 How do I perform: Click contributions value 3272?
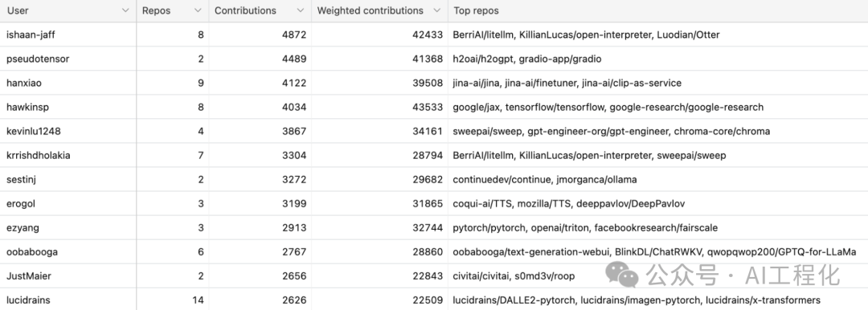pos(294,179)
